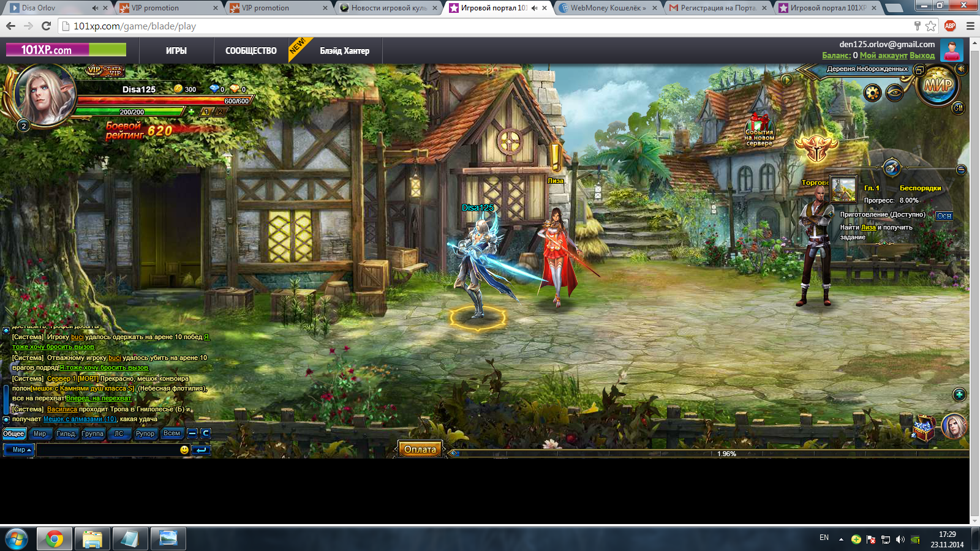Select skill set slot 1
This screenshot has height=551, width=980.
click(206, 111)
